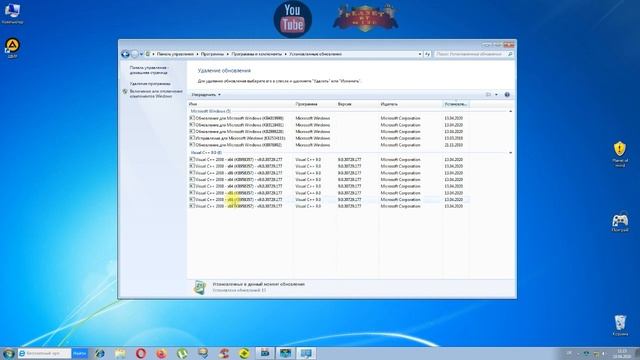Click the taskbar Найти search button
The height and width of the screenshot is (360, 640).
click(80, 353)
